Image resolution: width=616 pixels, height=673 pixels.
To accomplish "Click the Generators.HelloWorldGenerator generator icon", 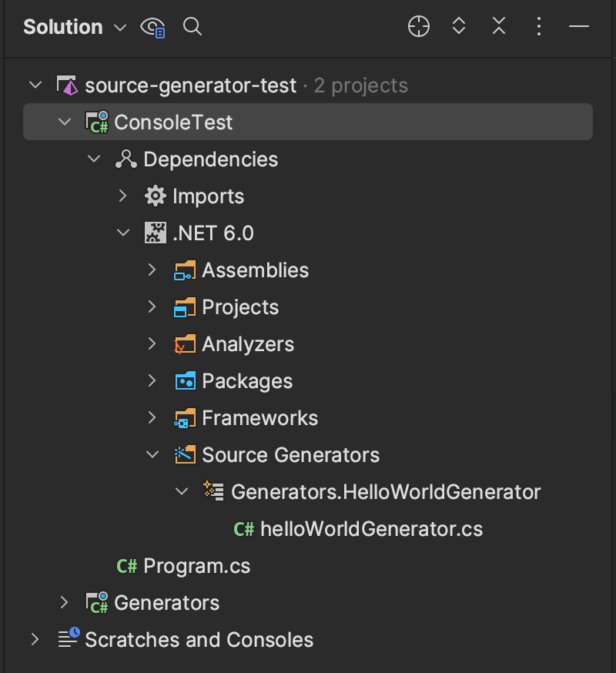I will (213, 491).
